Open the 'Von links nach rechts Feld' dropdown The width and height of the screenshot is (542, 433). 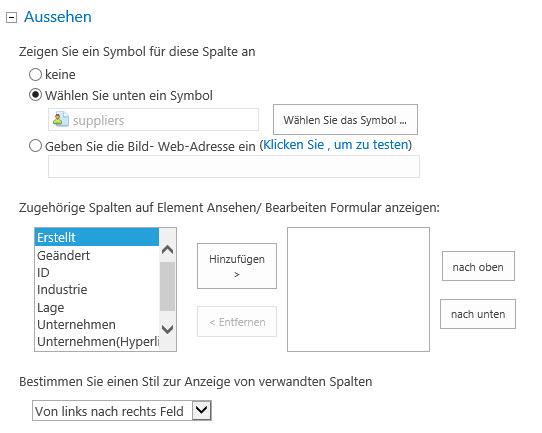(122, 411)
